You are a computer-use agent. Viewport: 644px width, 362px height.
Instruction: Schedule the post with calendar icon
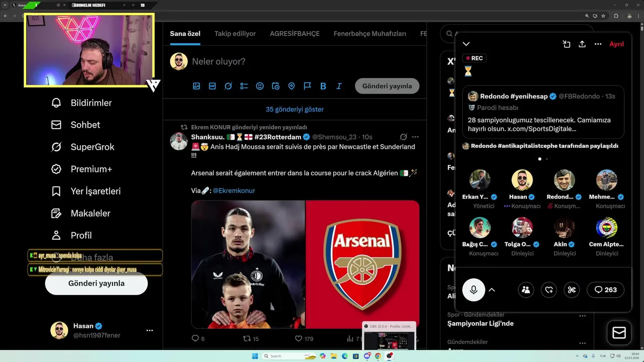(276, 86)
